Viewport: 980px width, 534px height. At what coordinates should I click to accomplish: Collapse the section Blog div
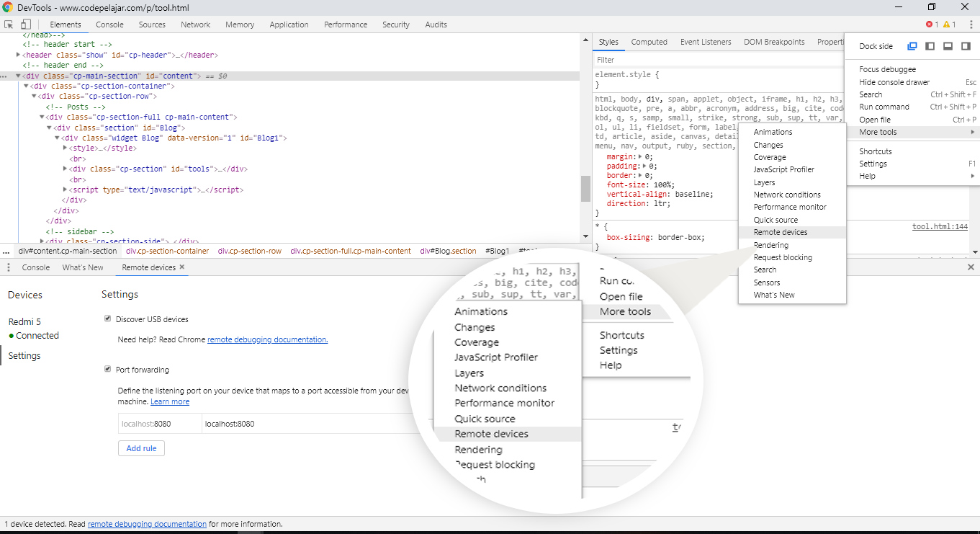click(50, 128)
